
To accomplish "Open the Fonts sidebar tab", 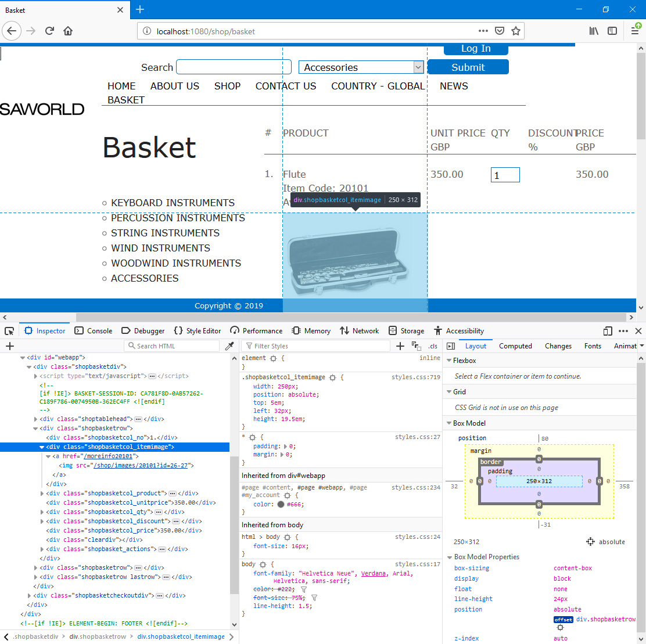I will (x=593, y=346).
